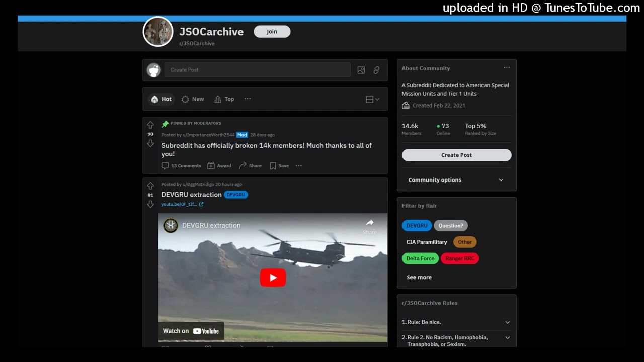Open the card view layout dropdown
The image size is (644, 362).
[x=373, y=99]
